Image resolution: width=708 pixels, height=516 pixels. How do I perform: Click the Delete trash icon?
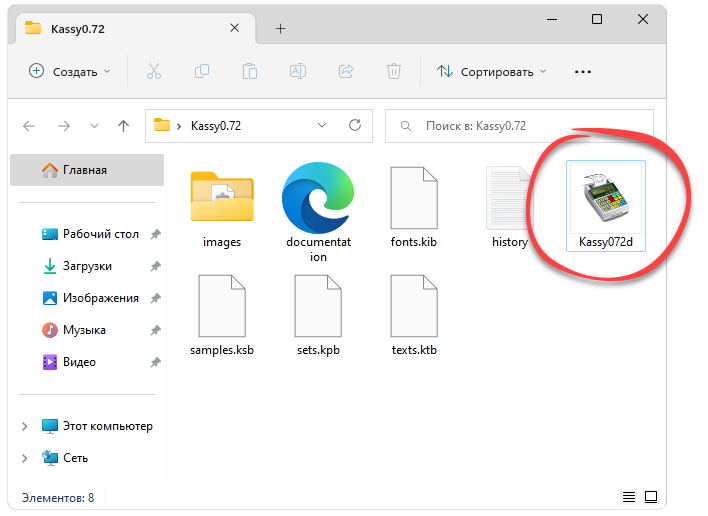coord(394,71)
